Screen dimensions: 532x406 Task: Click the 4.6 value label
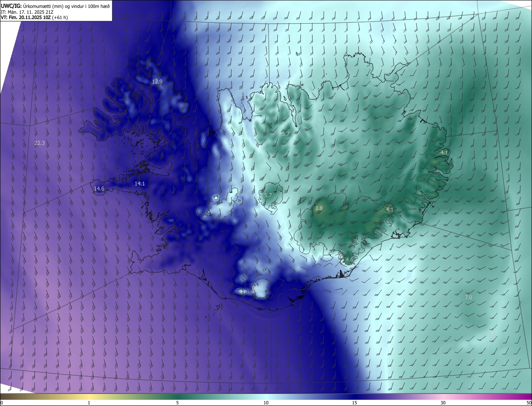[x=349, y=260]
